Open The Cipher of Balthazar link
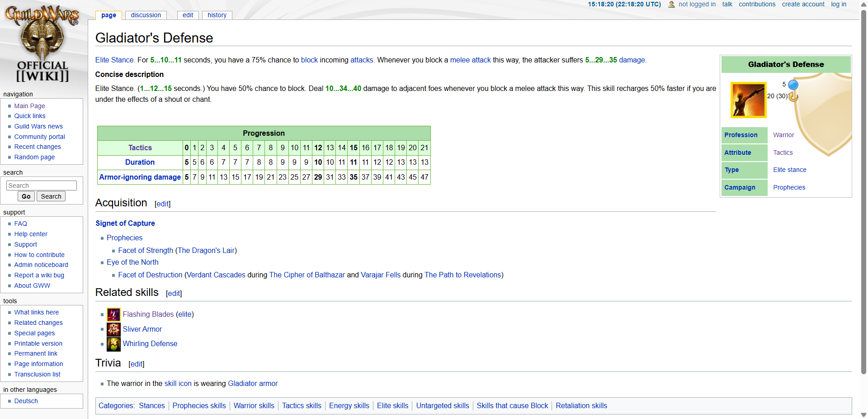The height and width of the screenshot is (419, 868). pos(307,275)
